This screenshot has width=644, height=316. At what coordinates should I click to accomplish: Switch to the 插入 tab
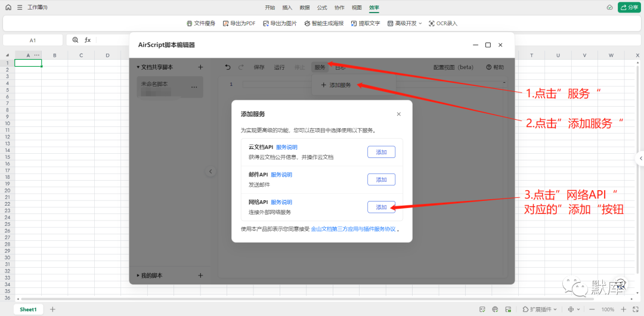click(287, 7)
